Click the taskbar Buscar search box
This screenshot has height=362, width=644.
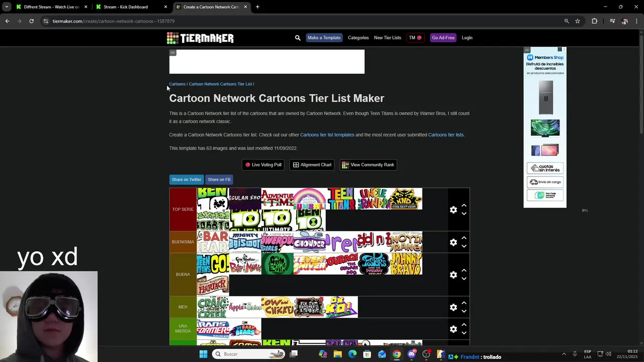[249, 354]
